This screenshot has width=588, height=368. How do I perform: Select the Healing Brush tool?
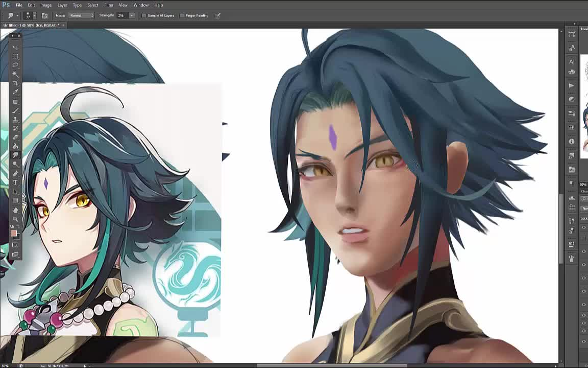[15, 102]
